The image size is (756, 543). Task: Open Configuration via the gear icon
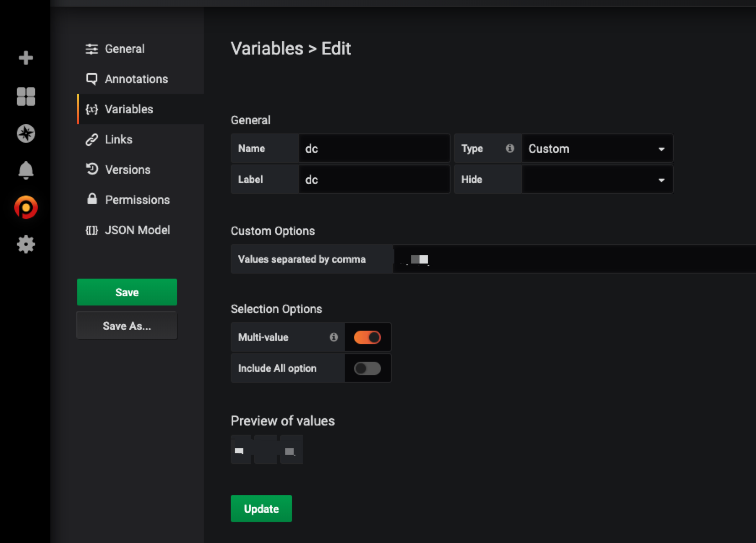tap(26, 244)
